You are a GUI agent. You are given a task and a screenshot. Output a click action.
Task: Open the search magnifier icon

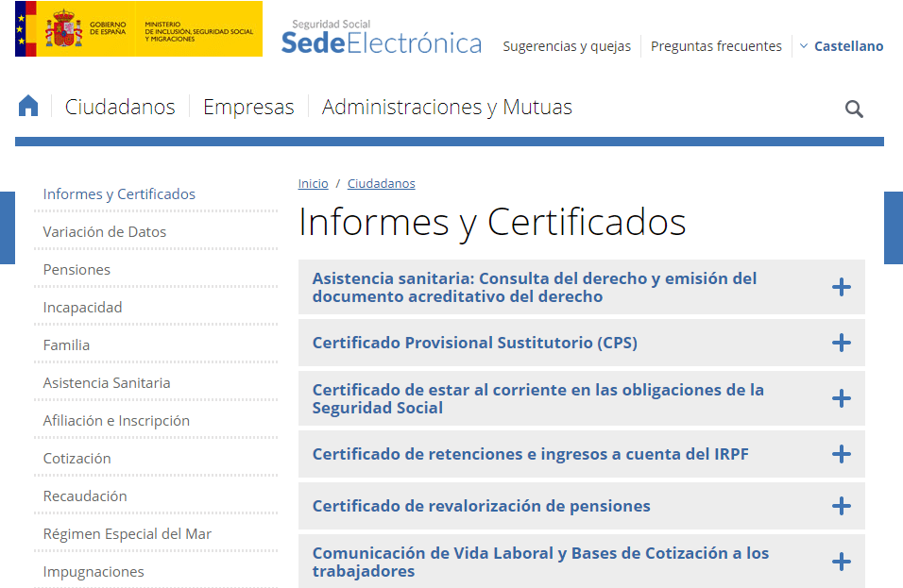click(x=854, y=109)
